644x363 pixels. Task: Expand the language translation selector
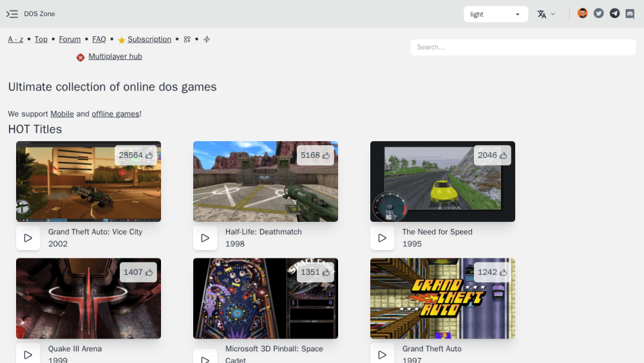pyautogui.click(x=546, y=14)
